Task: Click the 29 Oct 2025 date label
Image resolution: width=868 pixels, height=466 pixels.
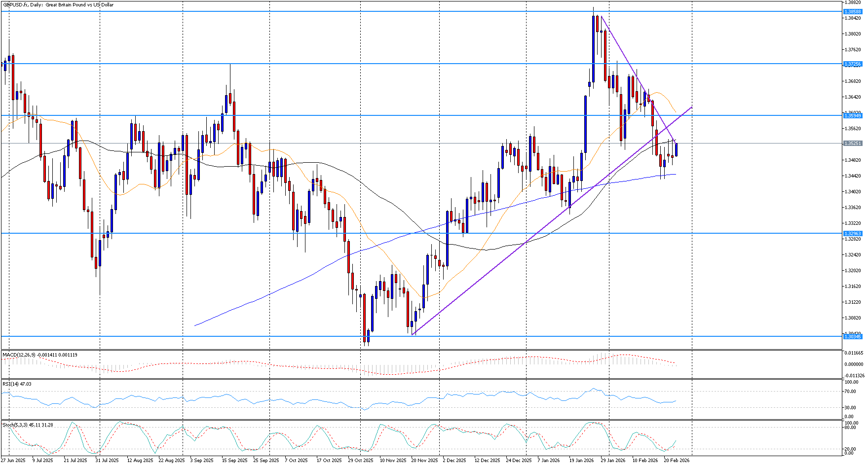Action: coord(361,460)
